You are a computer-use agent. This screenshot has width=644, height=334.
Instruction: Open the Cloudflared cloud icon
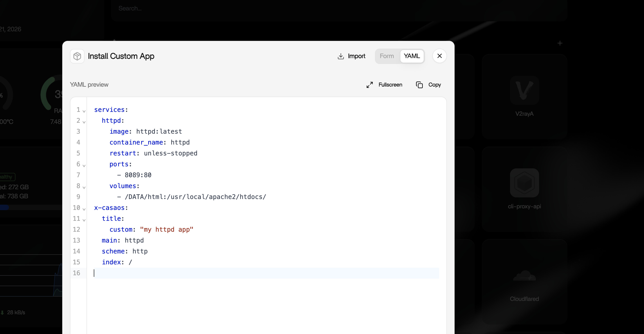click(524, 275)
